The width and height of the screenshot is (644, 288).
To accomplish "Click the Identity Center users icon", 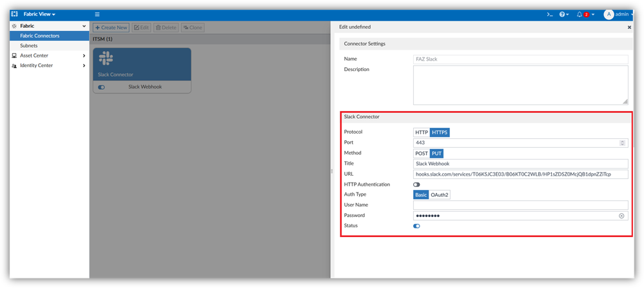I will point(14,65).
